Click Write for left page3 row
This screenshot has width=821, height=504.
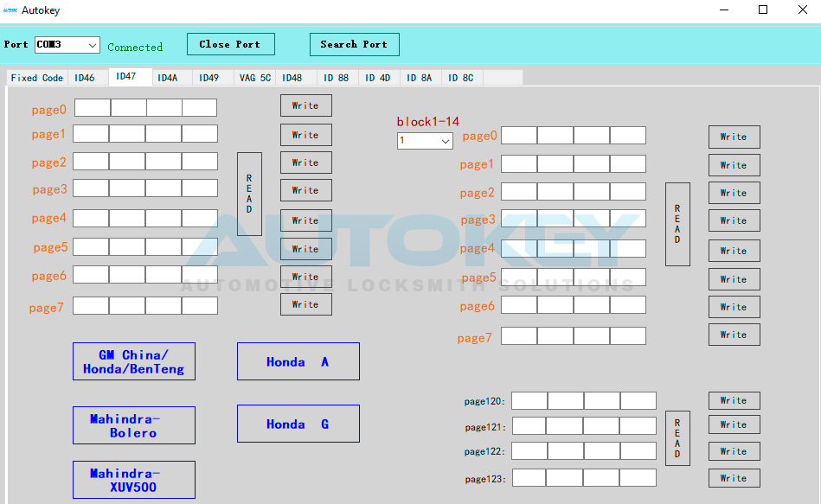click(305, 190)
